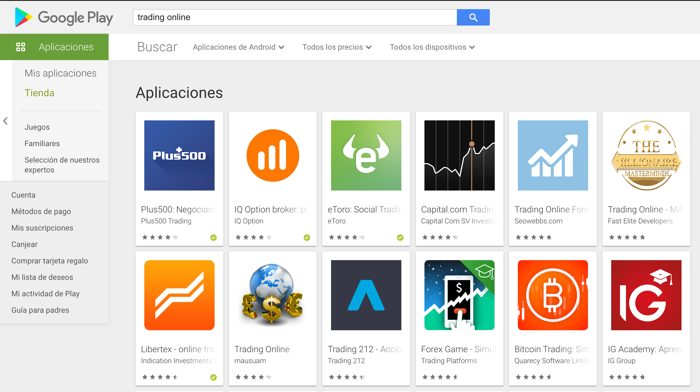This screenshot has height=392, width=700.
Task: Open the Forex Game icon
Action: (x=459, y=295)
